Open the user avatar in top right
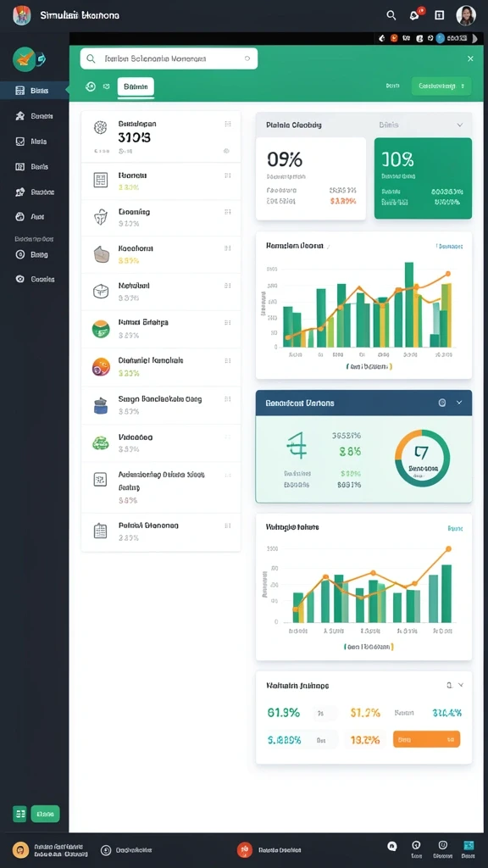Viewport: 488px width, 868px height. click(466, 15)
